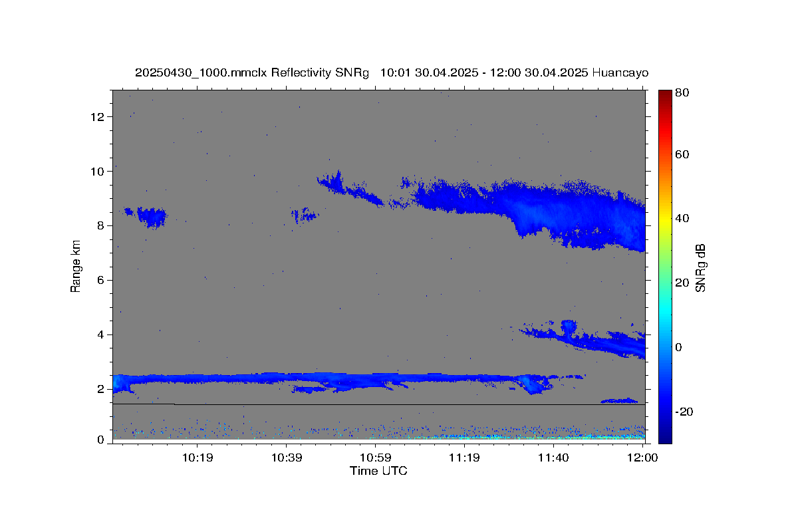The image size is (798, 532).
Task: Click the 12 km range tick label
Action: [98, 117]
